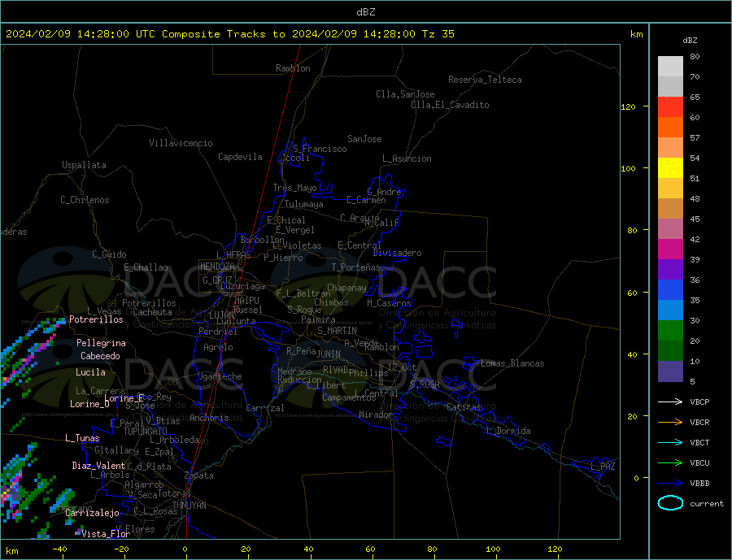The height and width of the screenshot is (560, 732).
Task: Click the gray 70 dBZ color swatch
Action: pos(670,87)
